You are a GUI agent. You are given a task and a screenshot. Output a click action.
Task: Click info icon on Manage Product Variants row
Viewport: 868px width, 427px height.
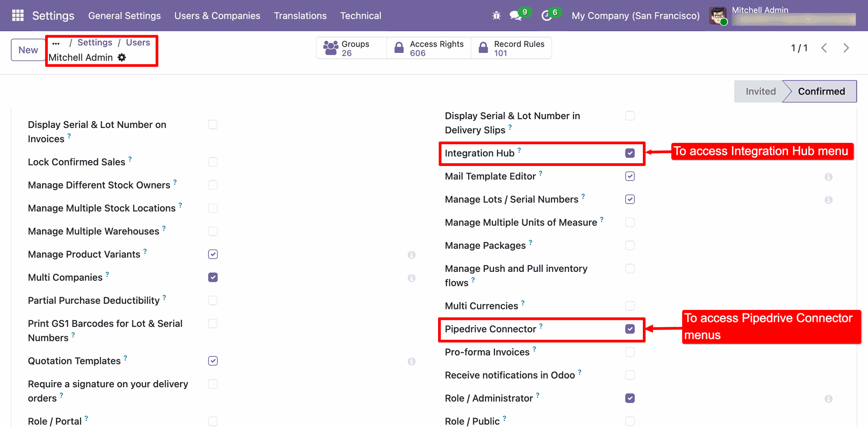411,255
